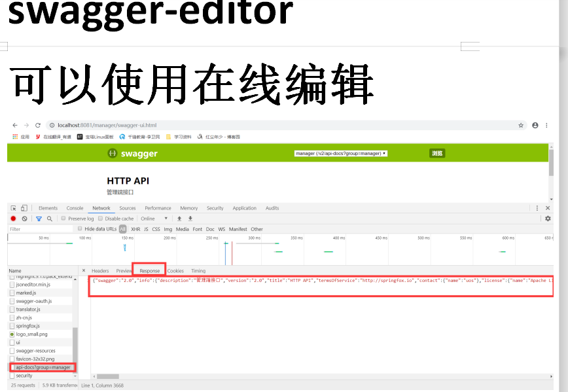Close the DevTools panel
Screen dimensions: 568x392
pos(548,208)
